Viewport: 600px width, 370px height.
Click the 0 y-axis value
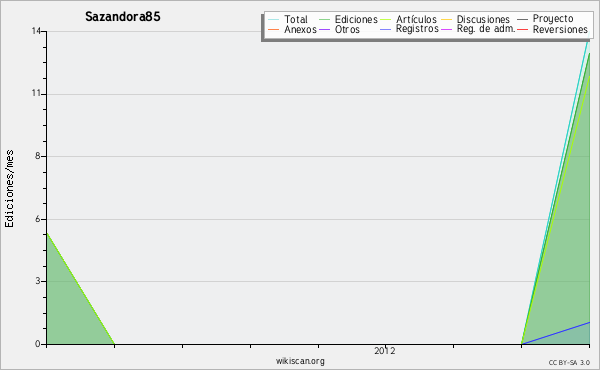(38, 344)
